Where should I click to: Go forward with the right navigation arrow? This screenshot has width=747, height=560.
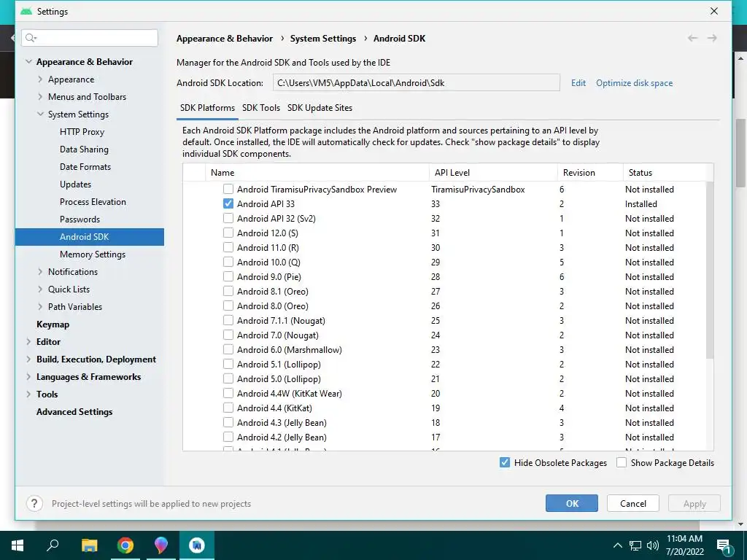coord(712,38)
